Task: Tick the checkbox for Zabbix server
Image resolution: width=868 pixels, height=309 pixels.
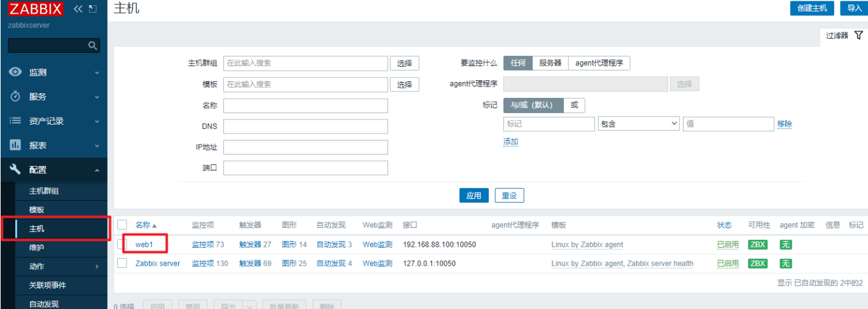Action: point(122,263)
